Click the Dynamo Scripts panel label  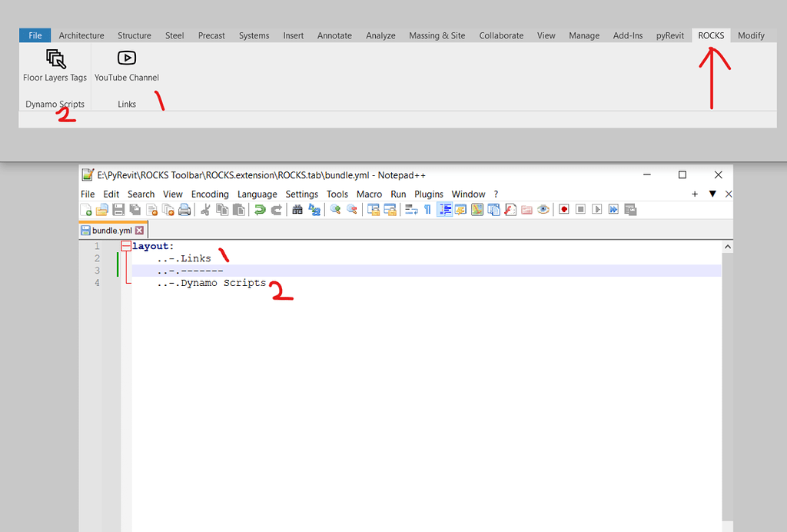pyautogui.click(x=55, y=104)
